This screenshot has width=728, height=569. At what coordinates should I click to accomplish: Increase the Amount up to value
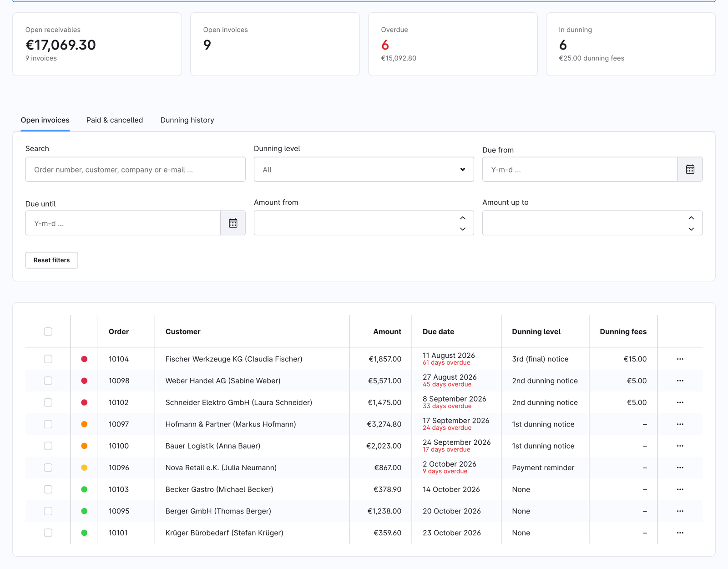point(691,218)
